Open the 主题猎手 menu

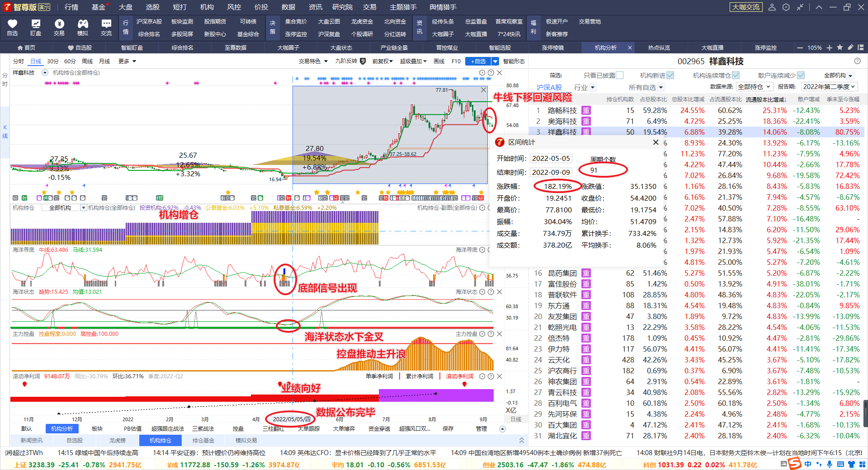pyautogui.click(x=403, y=7)
